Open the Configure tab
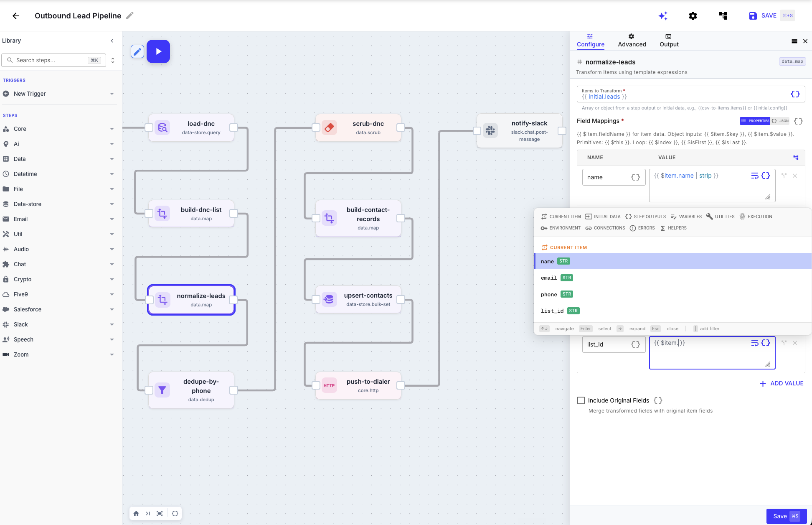The width and height of the screenshot is (812, 525). 591,41
